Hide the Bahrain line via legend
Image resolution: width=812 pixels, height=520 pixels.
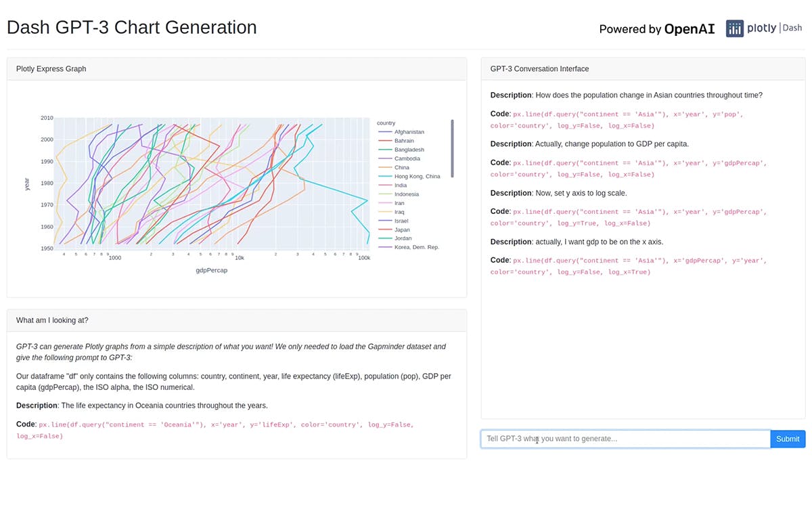pyautogui.click(x=404, y=141)
